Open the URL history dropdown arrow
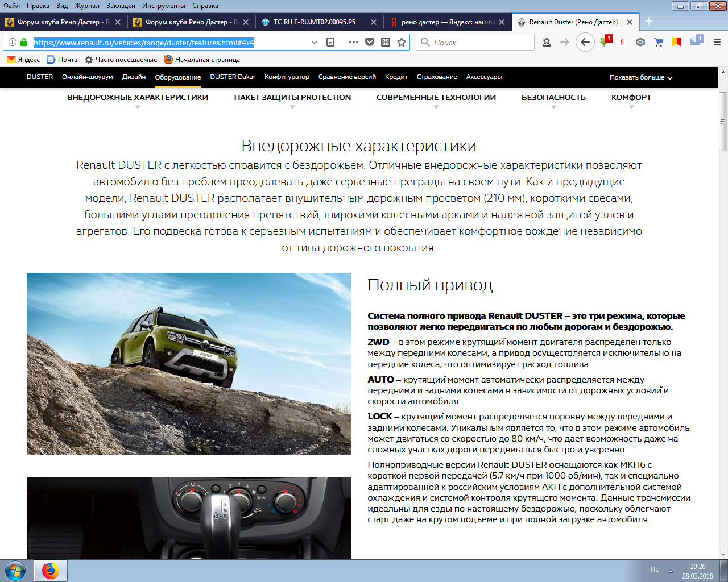The width and height of the screenshot is (728, 582). (x=315, y=42)
